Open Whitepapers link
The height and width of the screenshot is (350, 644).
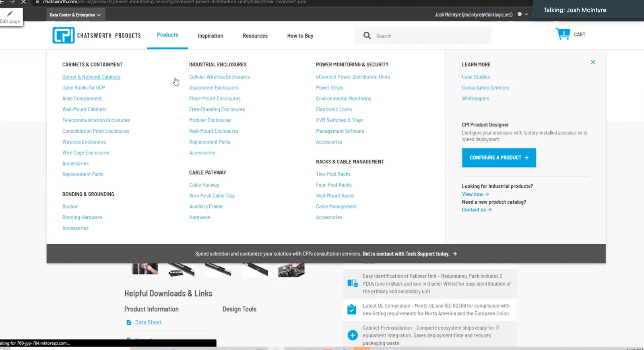476,99
